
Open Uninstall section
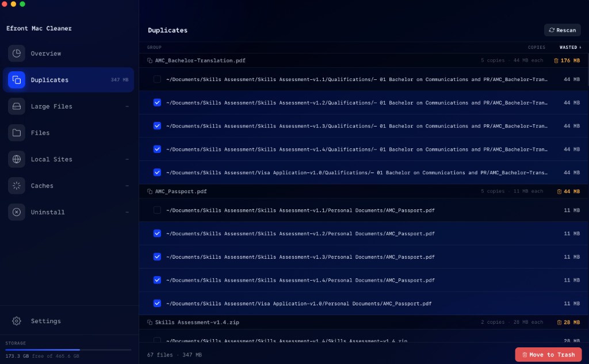(x=68, y=212)
